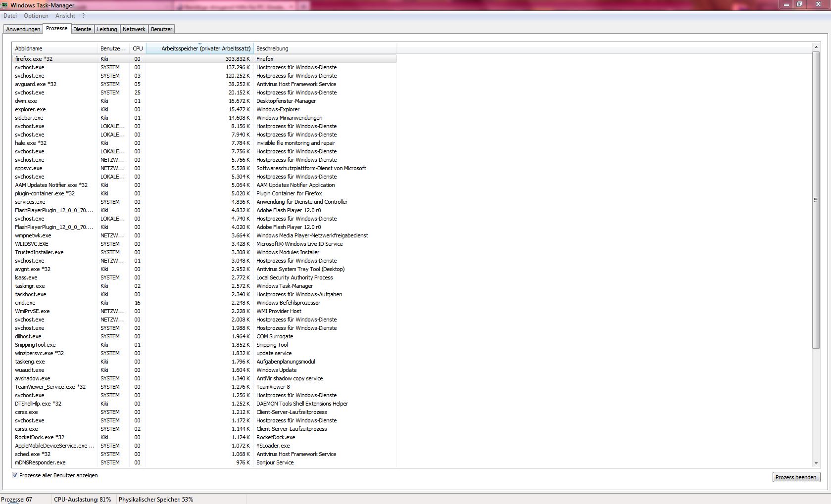Switch to the Netzwerk tab
Screen dimensions: 831x504
(x=134, y=29)
